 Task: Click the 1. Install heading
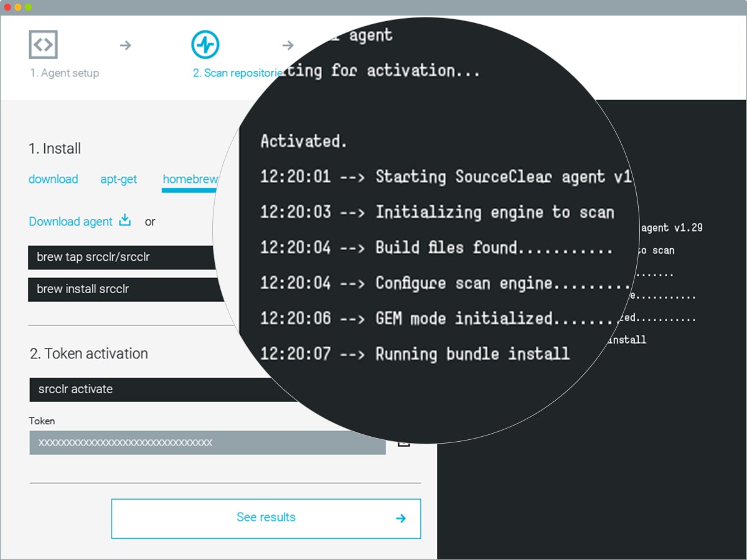[x=55, y=149]
